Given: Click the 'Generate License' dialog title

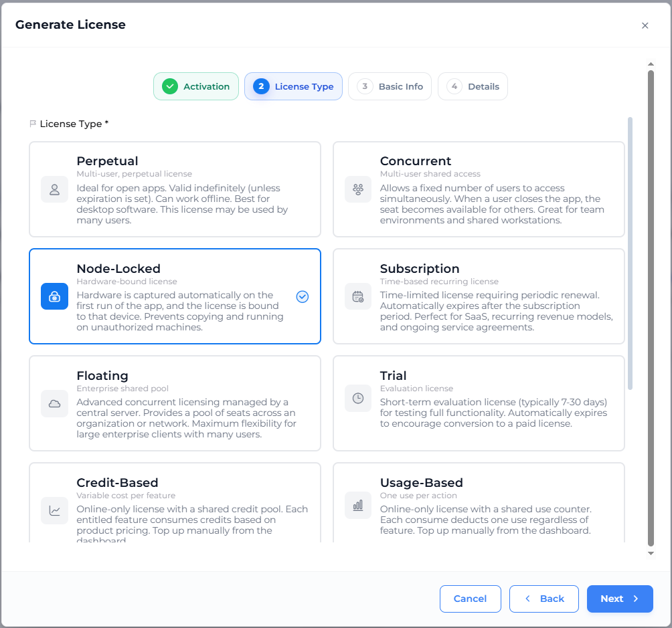Looking at the screenshot, I should pos(70,25).
